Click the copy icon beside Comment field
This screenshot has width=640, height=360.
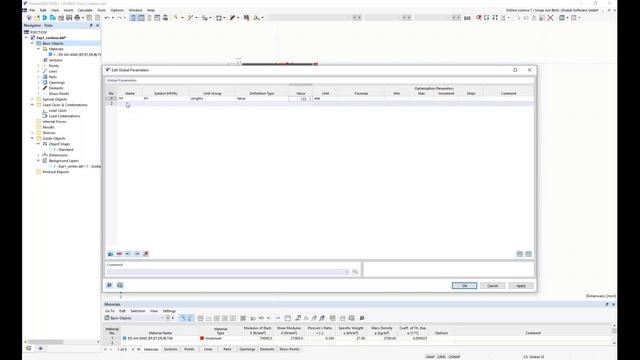pyautogui.click(x=355, y=272)
